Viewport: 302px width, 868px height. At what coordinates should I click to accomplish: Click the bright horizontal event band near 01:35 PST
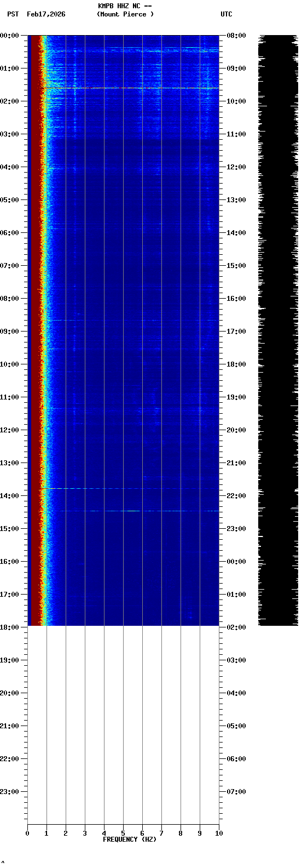pyautogui.click(x=131, y=88)
